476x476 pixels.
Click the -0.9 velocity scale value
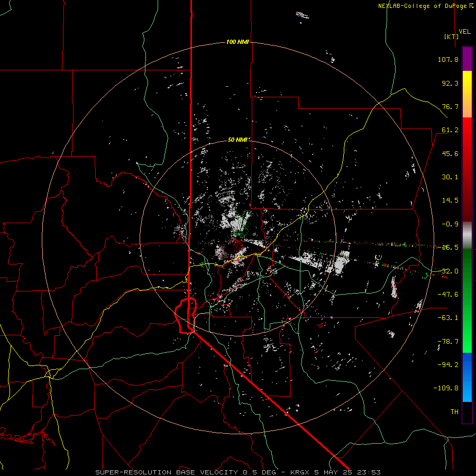(x=450, y=224)
